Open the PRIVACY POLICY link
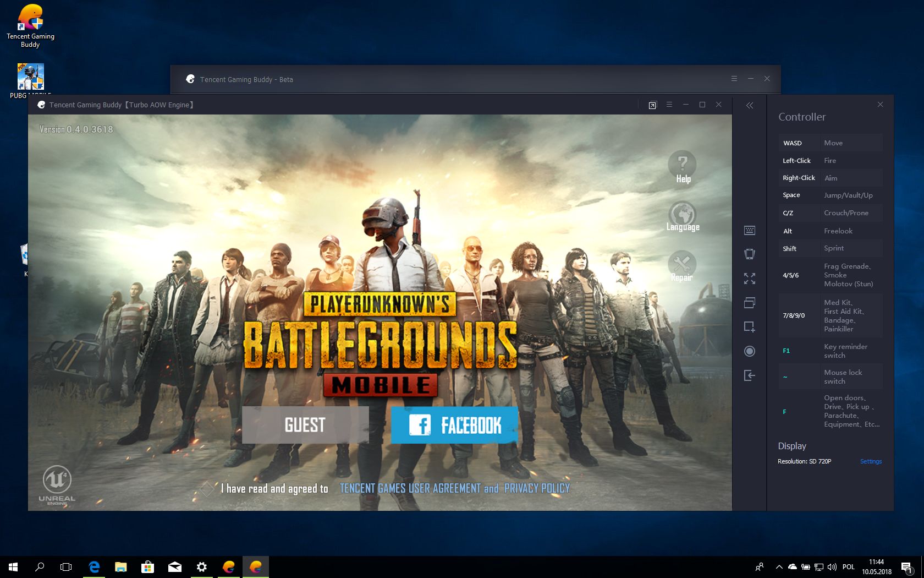Image resolution: width=924 pixels, height=578 pixels. point(537,488)
